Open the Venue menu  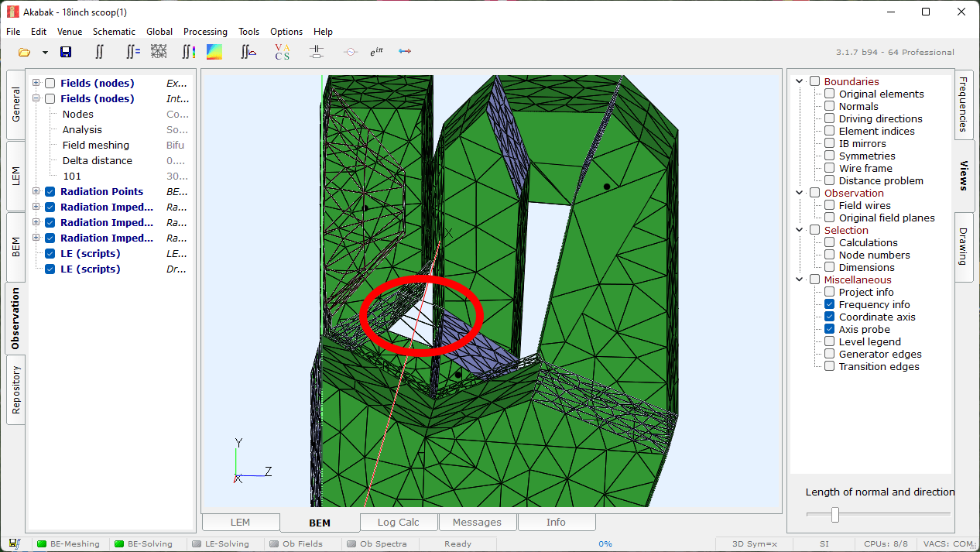pyautogui.click(x=70, y=32)
